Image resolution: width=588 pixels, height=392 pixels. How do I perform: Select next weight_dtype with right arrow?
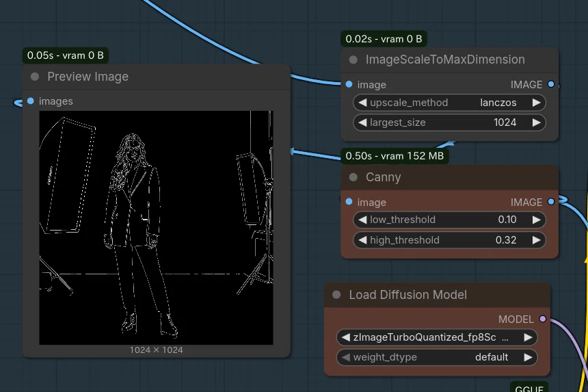(528, 357)
